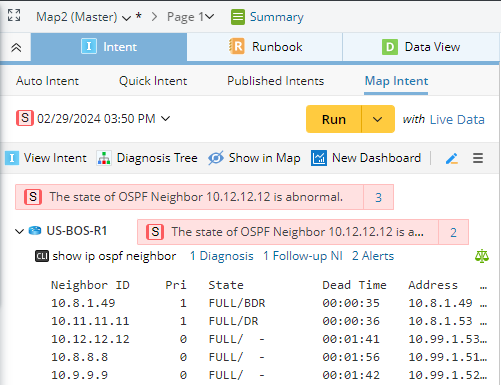Select the Published Intents tab
The width and height of the screenshot is (501, 385).
point(275,81)
